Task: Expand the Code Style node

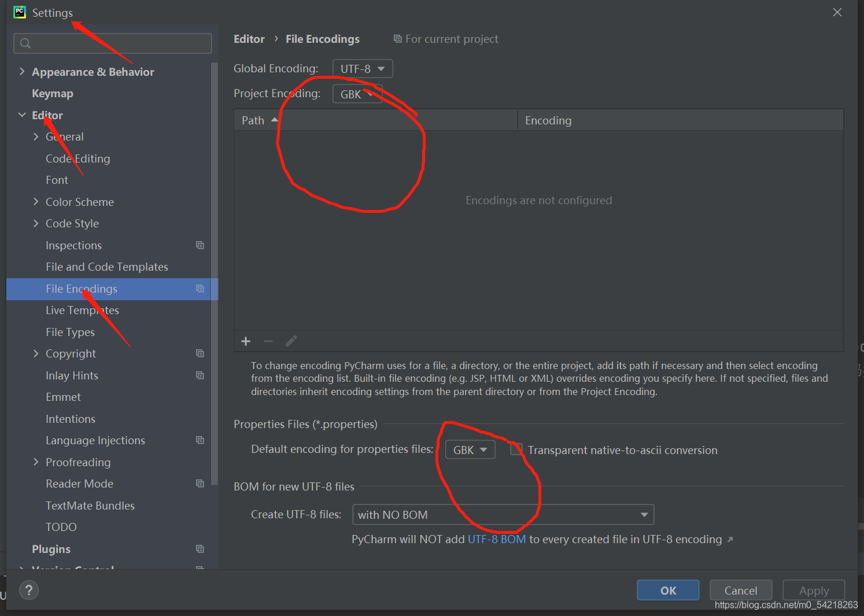Action: [36, 223]
